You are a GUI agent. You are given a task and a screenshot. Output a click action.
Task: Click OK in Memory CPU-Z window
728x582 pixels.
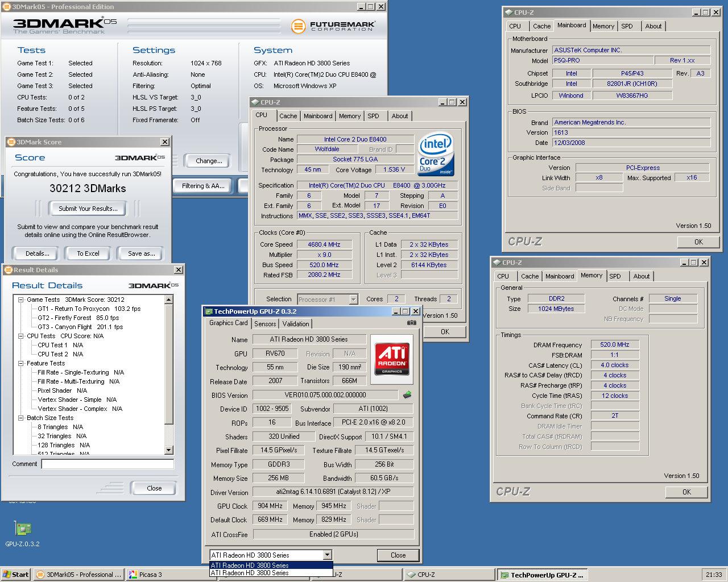[x=686, y=492]
